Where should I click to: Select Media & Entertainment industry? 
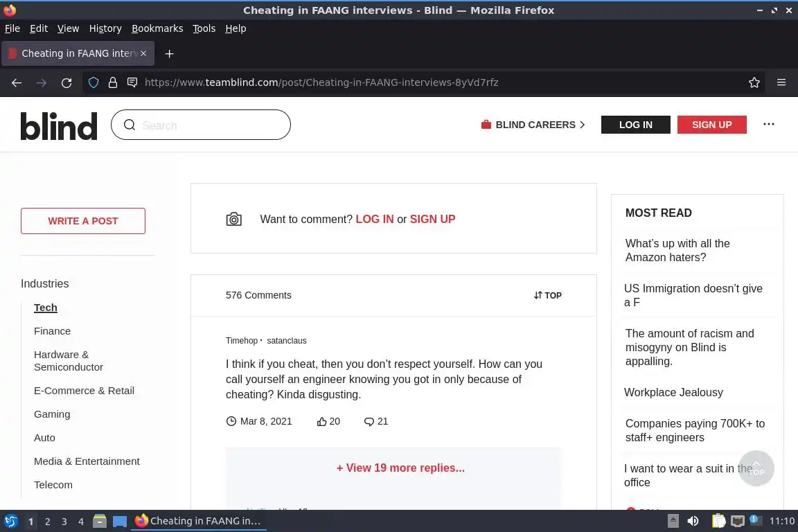point(87,461)
